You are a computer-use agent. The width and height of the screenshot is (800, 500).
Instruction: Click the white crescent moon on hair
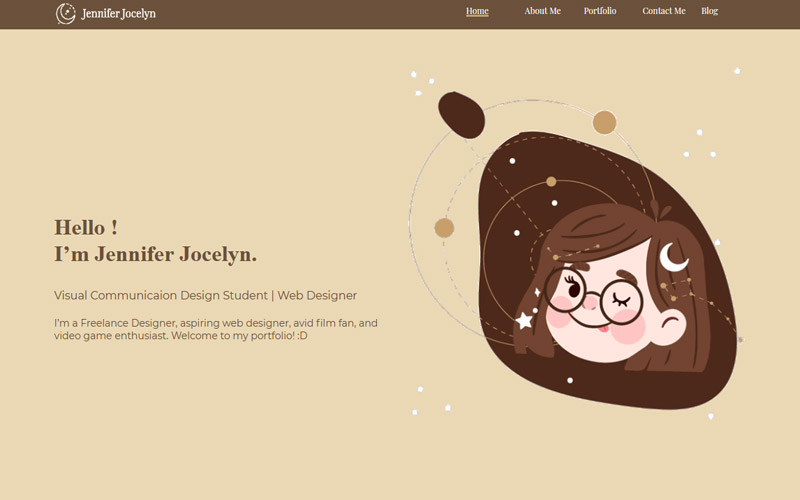click(673, 257)
